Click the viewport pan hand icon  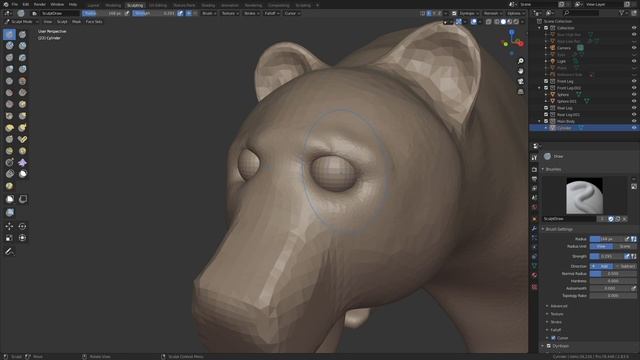click(520, 71)
